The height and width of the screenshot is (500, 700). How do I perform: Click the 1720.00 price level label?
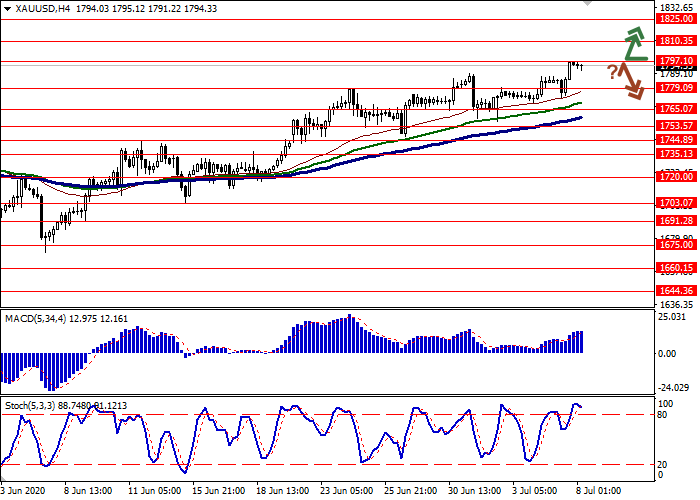pyautogui.click(x=676, y=176)
